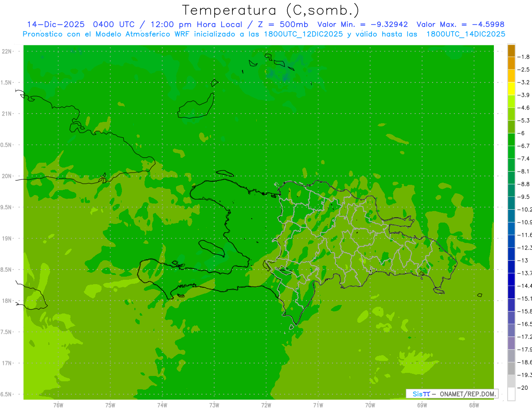Click the "-8.1" colorbar label
Viewport: 532px width, 411px height.
524,171
